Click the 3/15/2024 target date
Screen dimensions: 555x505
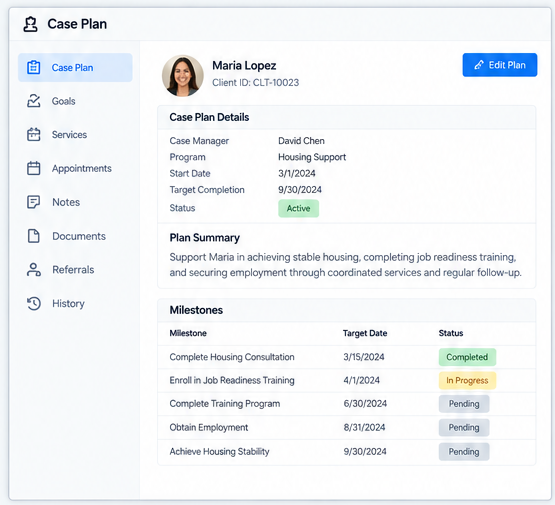coord(364,357)
